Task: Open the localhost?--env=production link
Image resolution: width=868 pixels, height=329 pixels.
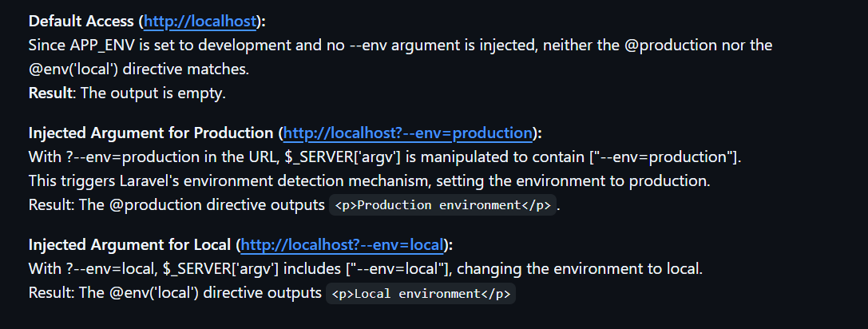Action: click(407, 133)
